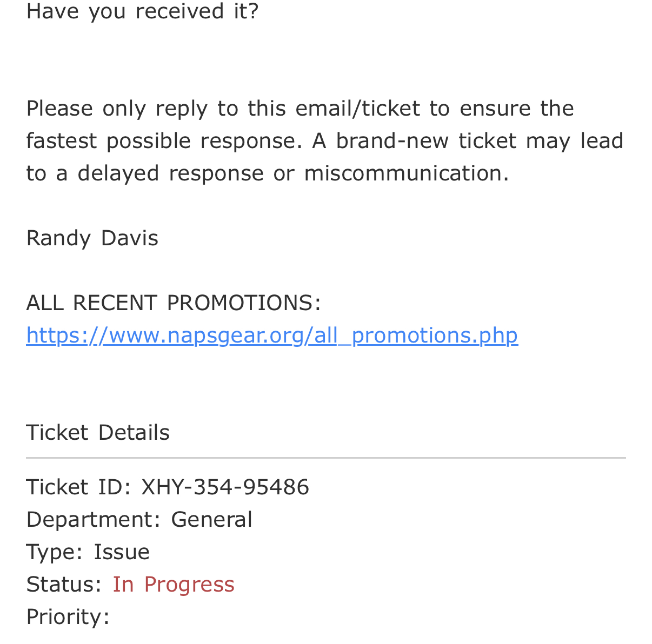Click the Ticket Details heading
Viewport: 652px width, 644px height.
[98, 433]
